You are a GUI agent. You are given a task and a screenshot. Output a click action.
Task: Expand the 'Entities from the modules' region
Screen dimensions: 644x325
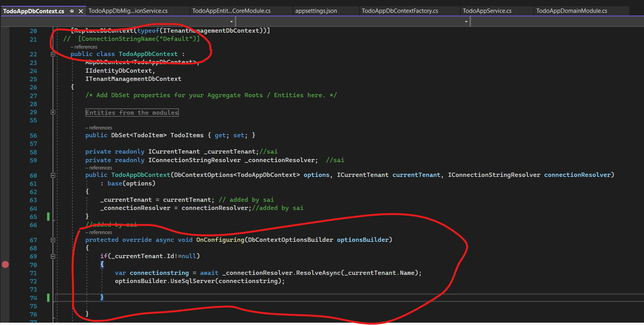click(53, 112)
